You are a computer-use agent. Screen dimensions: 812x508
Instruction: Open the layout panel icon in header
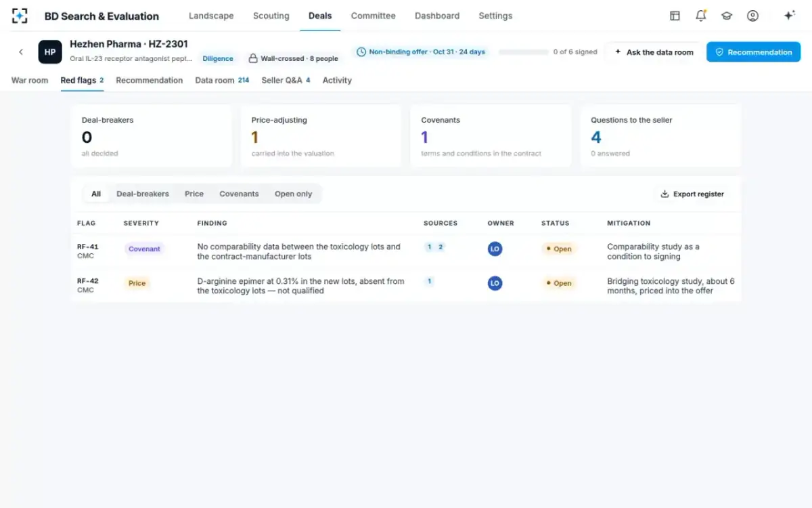(x=675, y=16)
